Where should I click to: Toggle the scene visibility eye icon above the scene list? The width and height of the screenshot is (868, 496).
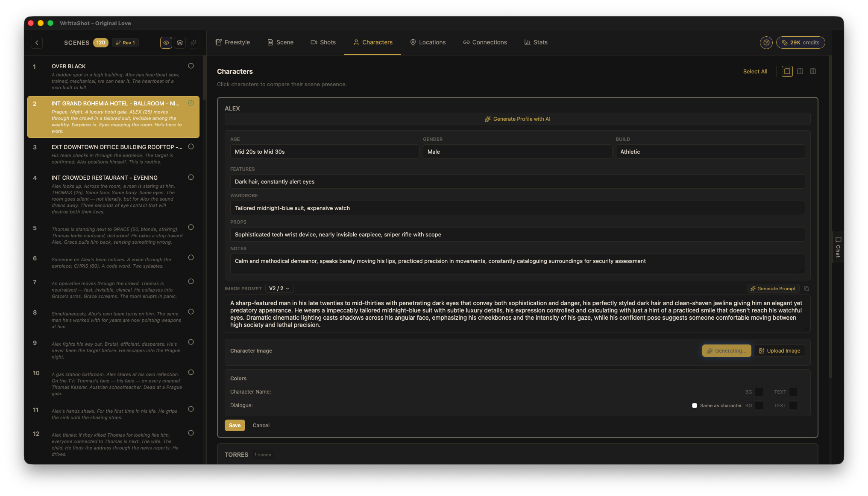[x=166, y=42]
